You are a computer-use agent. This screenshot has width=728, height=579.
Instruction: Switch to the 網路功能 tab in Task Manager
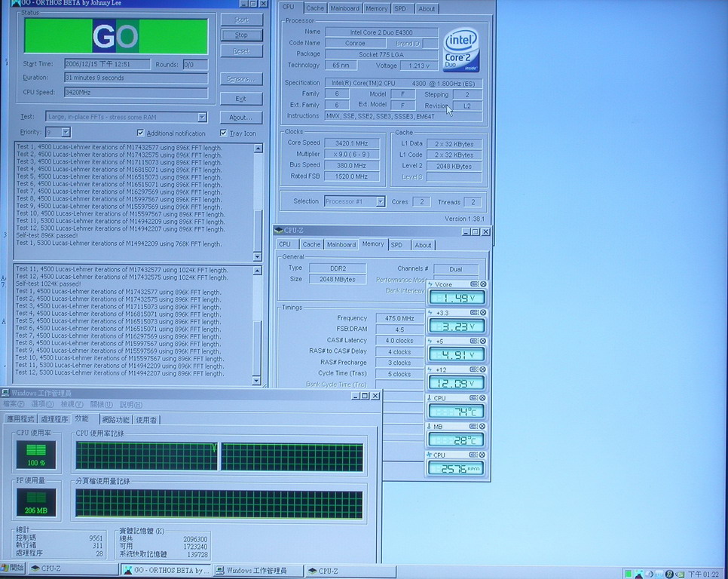point(116,420)
